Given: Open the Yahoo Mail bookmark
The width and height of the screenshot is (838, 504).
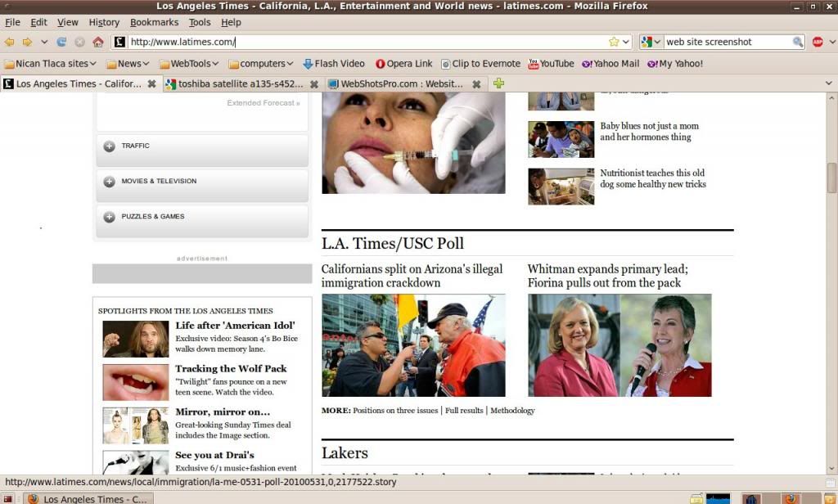Looking at the screenshot, I should 610,64.
